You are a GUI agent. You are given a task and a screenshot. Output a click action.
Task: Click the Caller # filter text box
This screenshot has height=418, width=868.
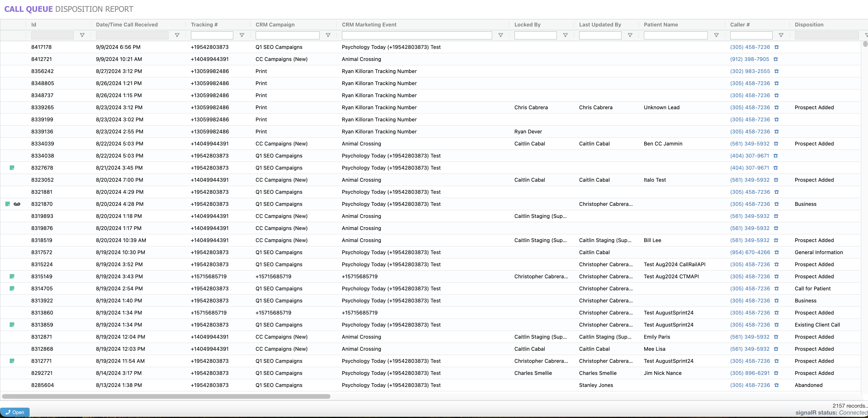click(751, 35)
